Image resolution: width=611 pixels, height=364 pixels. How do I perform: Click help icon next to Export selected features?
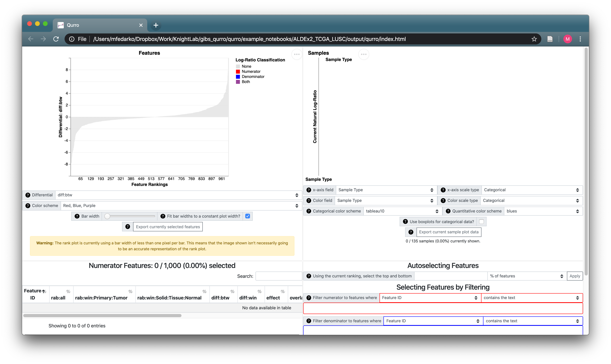coord(128,227)
